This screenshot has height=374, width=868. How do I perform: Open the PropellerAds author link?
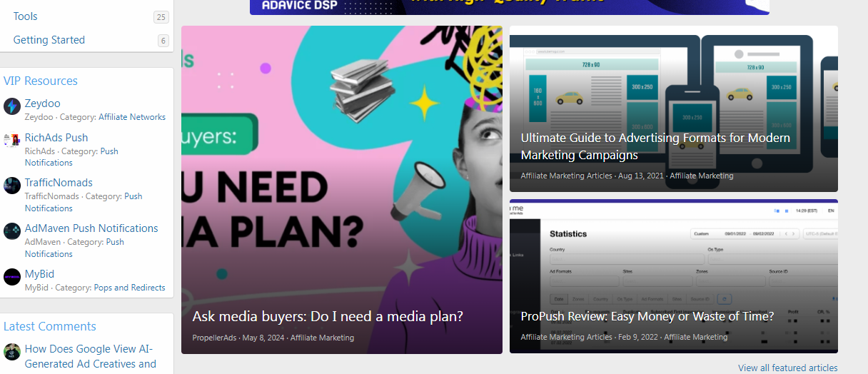[215, 338]
